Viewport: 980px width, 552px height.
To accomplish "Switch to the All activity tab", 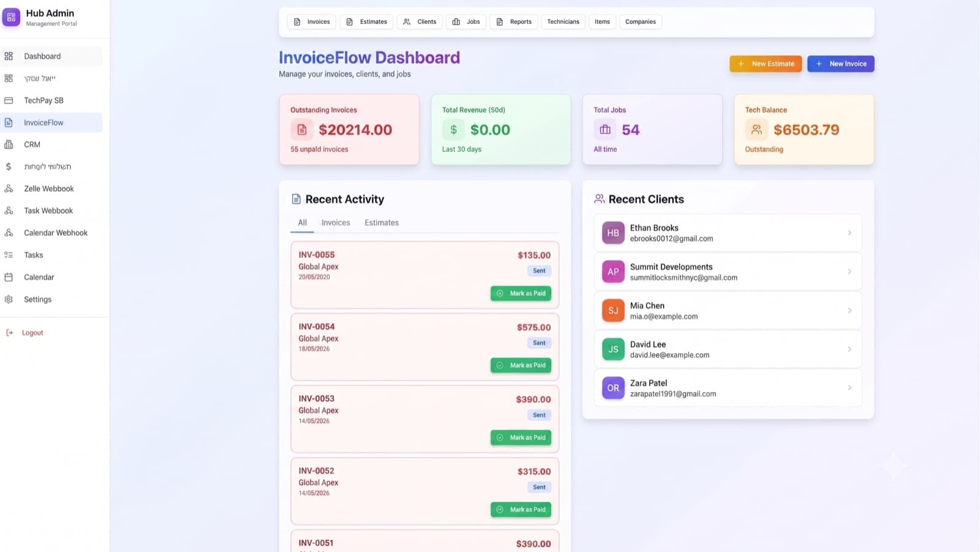I will click(x=302, y=222).
